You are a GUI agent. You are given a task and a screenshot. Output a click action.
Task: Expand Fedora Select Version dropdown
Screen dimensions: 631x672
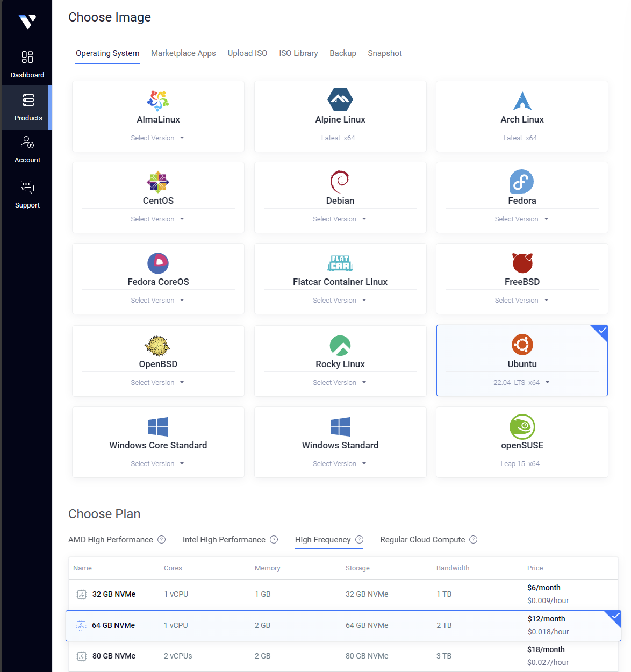click(x=521, y=219)
